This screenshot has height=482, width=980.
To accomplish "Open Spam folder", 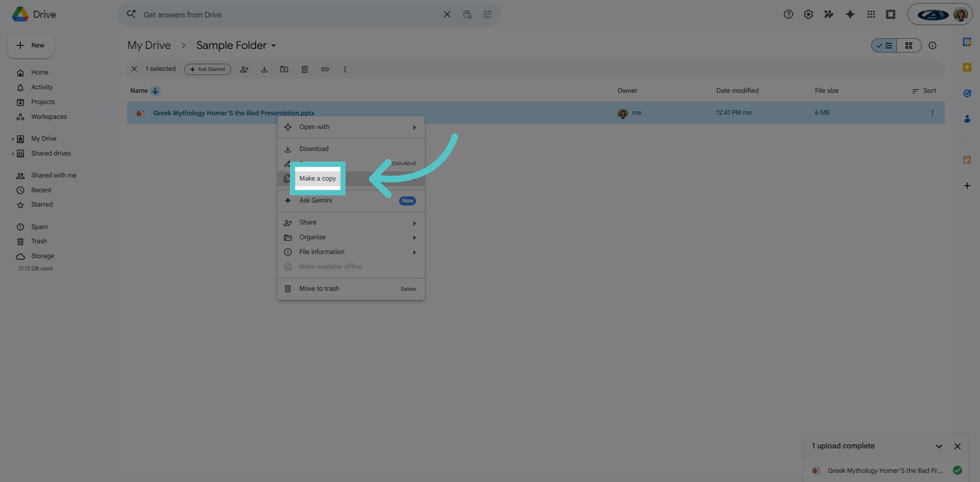I will click(39, 227).
